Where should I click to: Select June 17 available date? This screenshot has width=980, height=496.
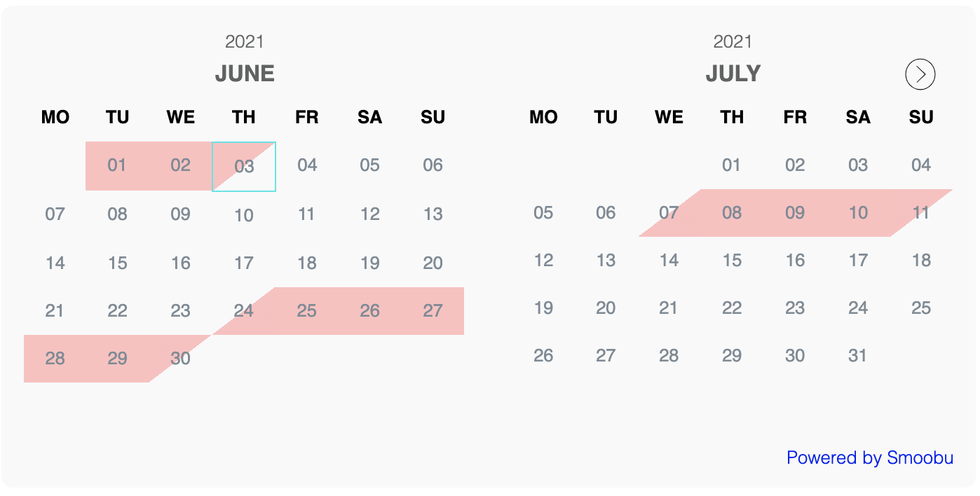244,263
